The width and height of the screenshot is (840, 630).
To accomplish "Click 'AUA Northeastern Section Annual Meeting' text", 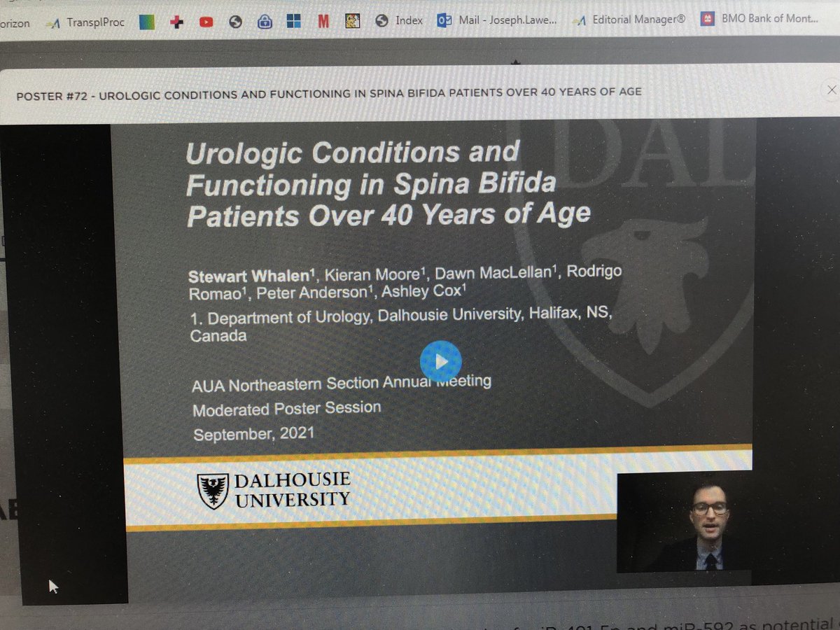I will [342, 383].
